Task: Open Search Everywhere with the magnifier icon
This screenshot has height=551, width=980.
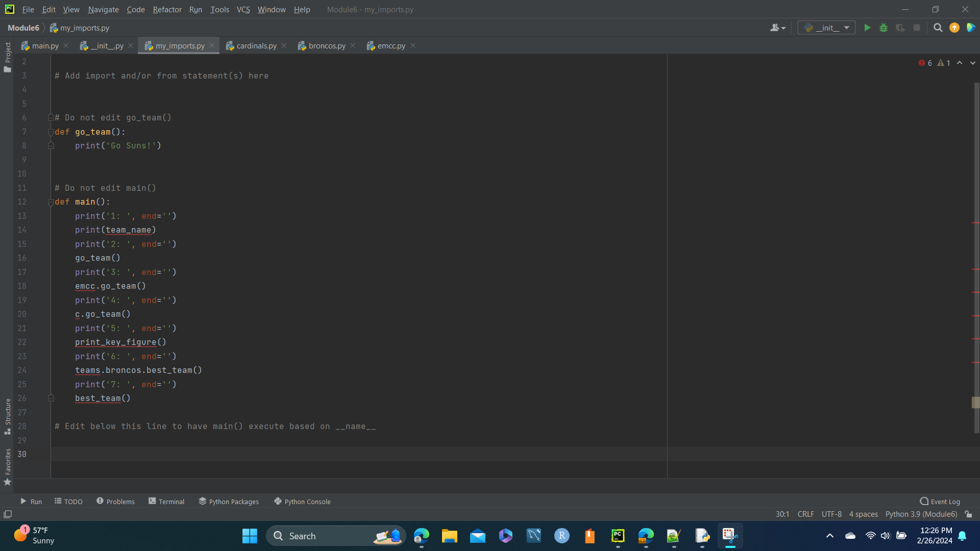Action: click(938, 28)
